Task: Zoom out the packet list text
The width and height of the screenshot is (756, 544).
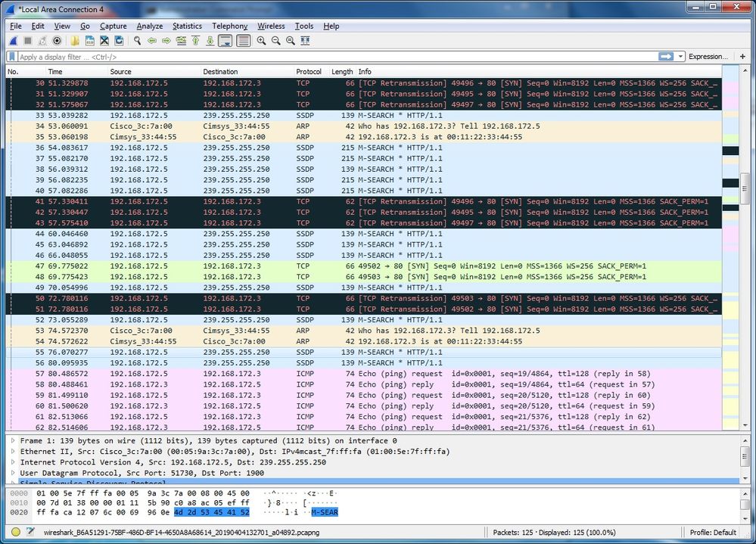Action: coord(275,41)
